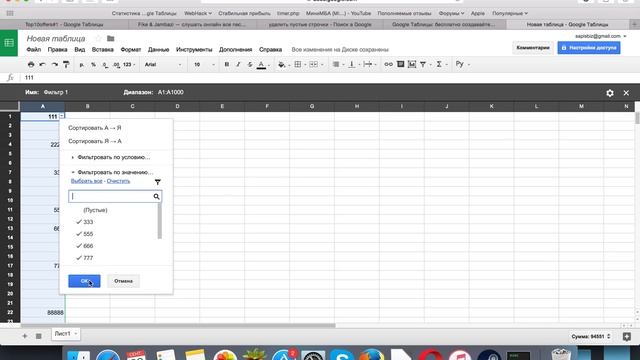This screenshot has height=360, width=640.
Task: Open filter view settings gear
Action: click(610, 93)
